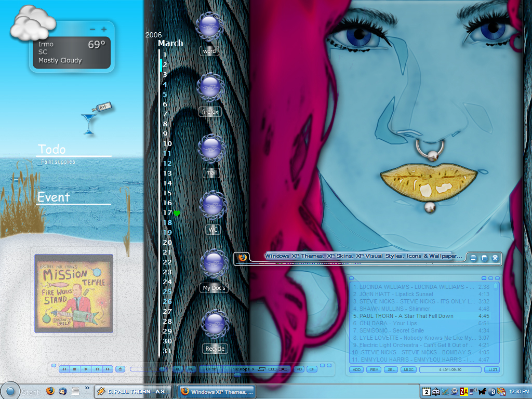The width and height of the screenshot is (532, 399).
Task: Open the My Doc's orb shortcut
Action: pos(214,263)
